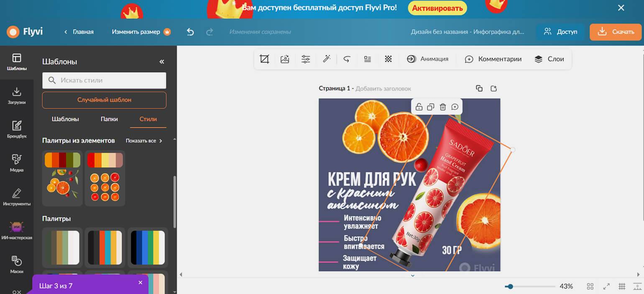The width and height of the screenshot is (644, 294).
Task: Delete the selected element with trash icon
Action: point(443,107)
